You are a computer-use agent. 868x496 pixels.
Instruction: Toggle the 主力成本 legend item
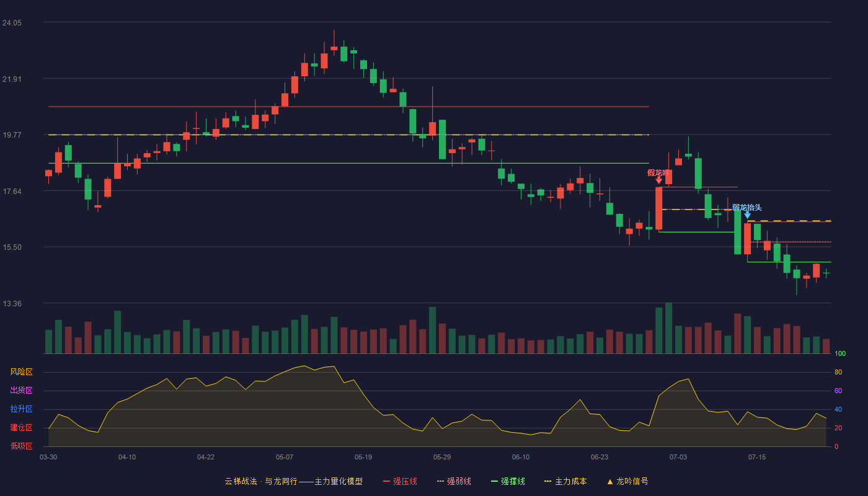pos(565,481)
